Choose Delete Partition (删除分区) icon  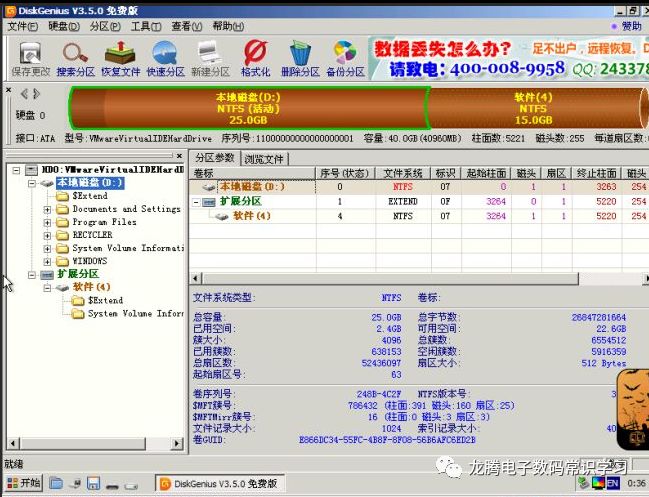(300, 58)
